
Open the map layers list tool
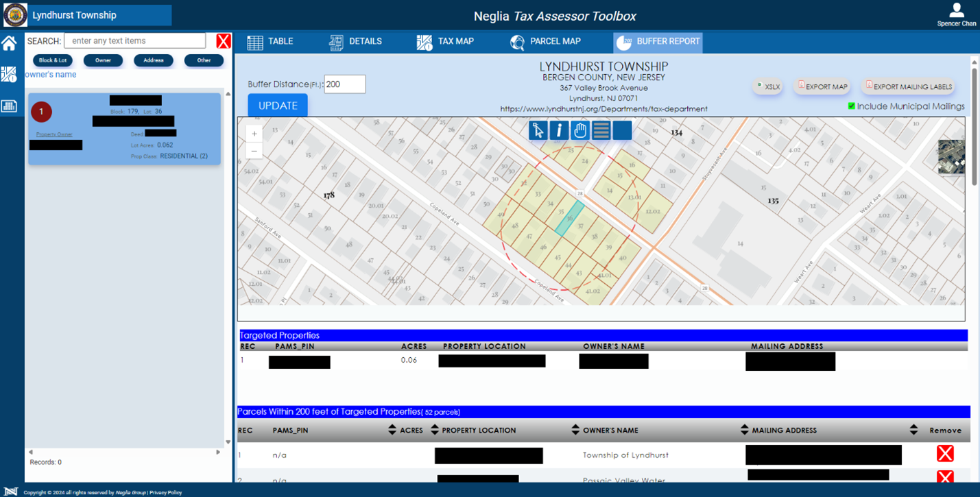pos(601,130)
